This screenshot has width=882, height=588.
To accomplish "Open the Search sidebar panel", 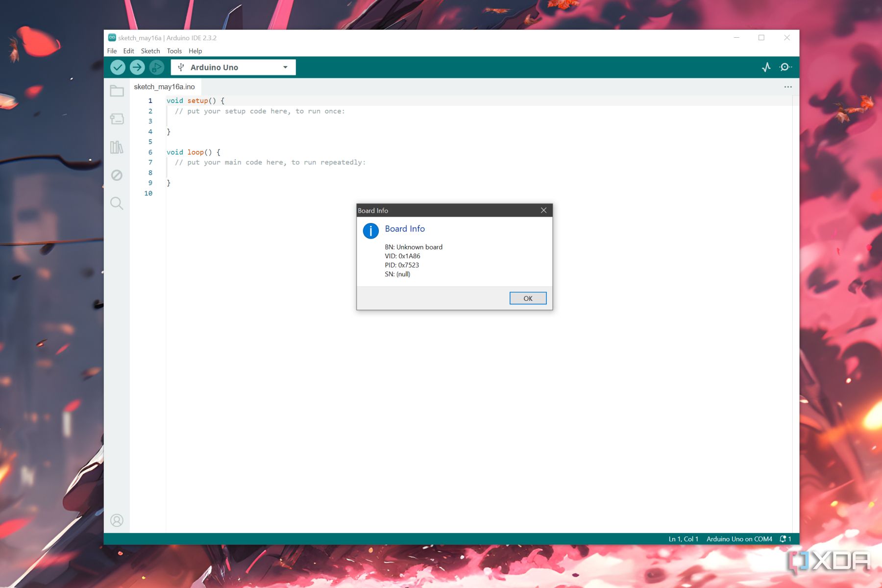I will point(117,203).
